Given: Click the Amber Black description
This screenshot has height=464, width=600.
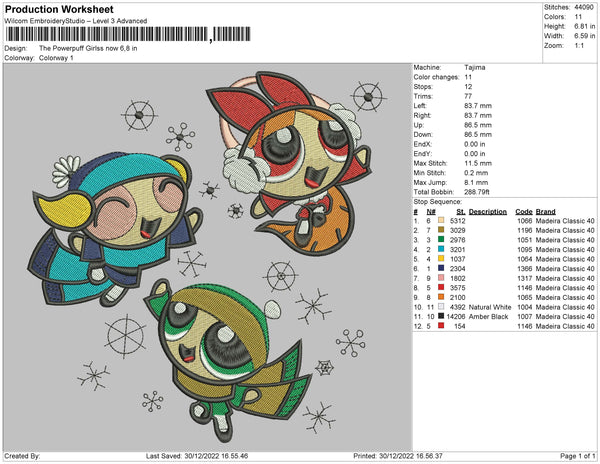Looking at the screenshot, I should [x=488, y=317].
